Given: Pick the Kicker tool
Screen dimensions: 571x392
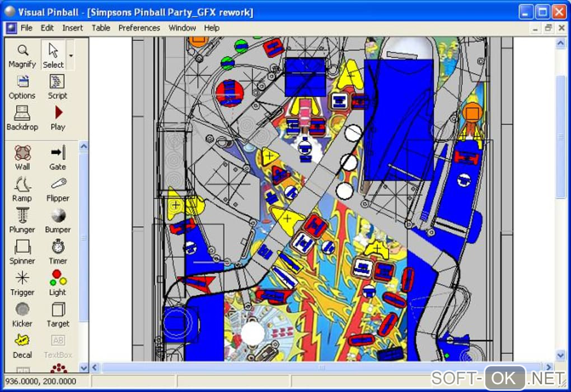Looking at the screenshot, I should [x=22, y=314].
